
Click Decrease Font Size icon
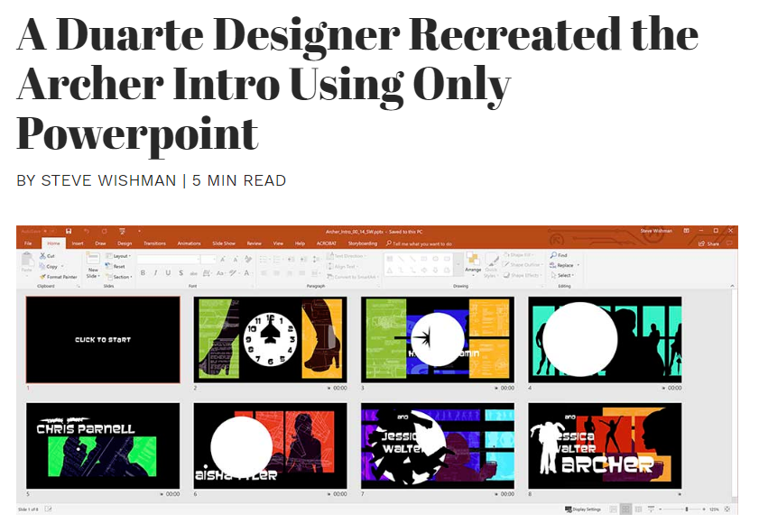[x=236, y=260]
